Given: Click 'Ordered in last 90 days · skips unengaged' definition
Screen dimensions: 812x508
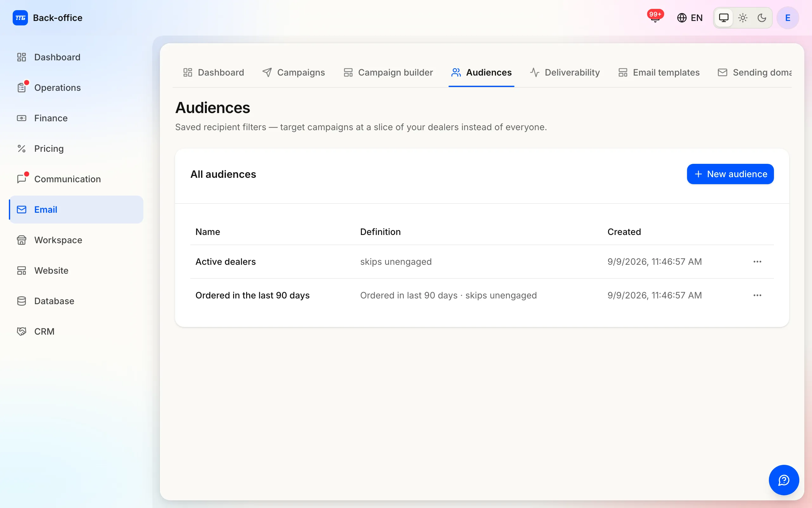Looking at the screenshot, I should [x=448, y=295].
